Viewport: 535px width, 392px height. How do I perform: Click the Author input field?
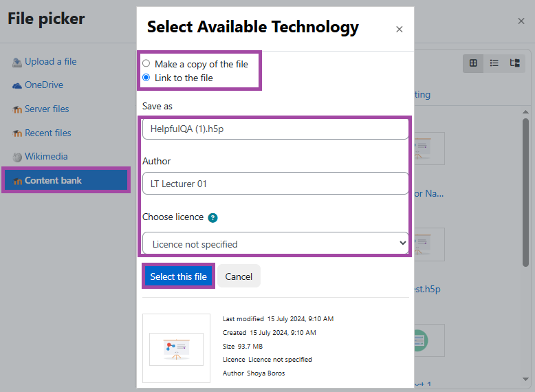275,184
